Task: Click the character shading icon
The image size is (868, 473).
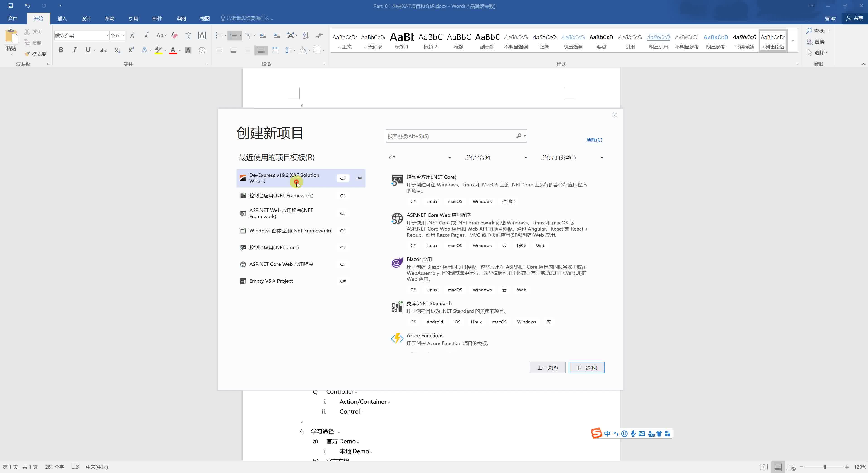Action: coord(188,51)
